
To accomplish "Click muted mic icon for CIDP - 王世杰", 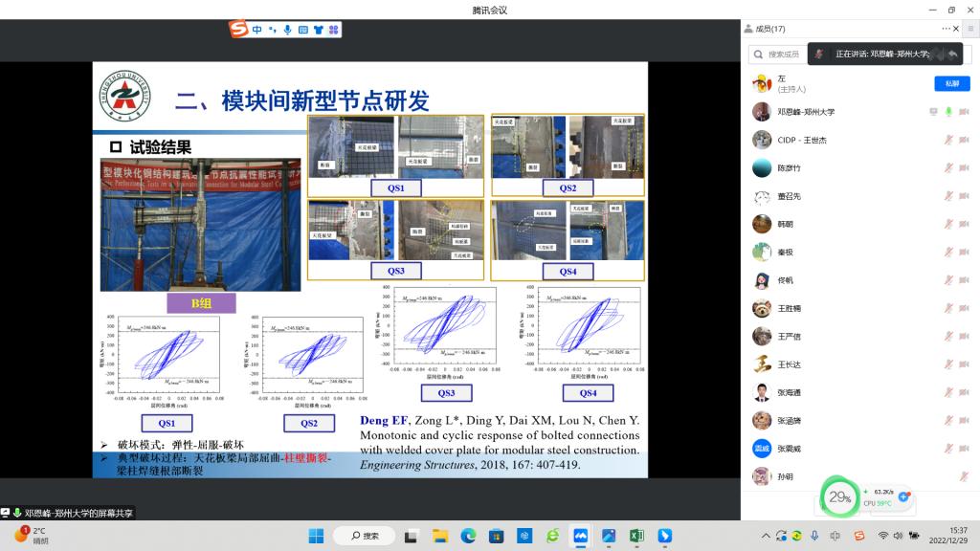I will (948, 140).
